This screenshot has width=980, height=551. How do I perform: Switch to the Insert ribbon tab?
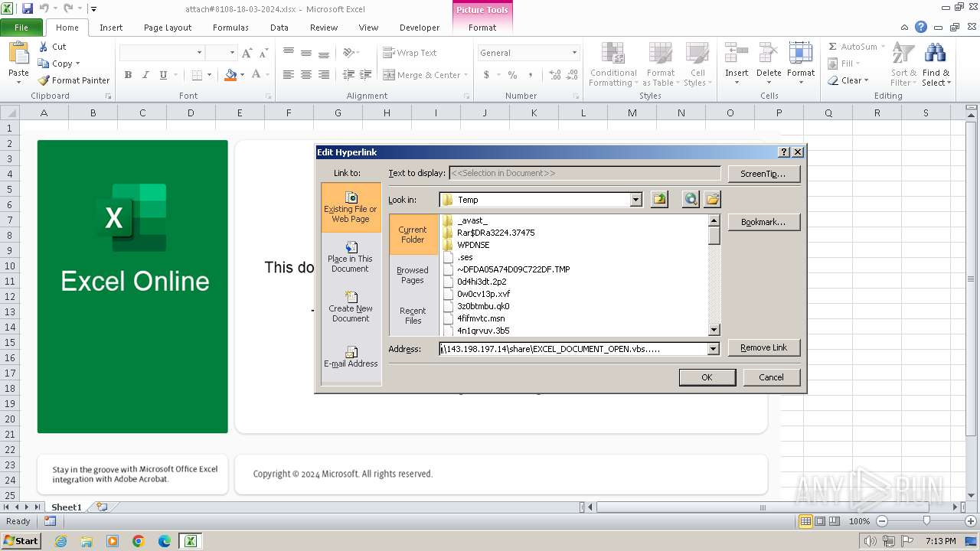click(x=111, y=28)
